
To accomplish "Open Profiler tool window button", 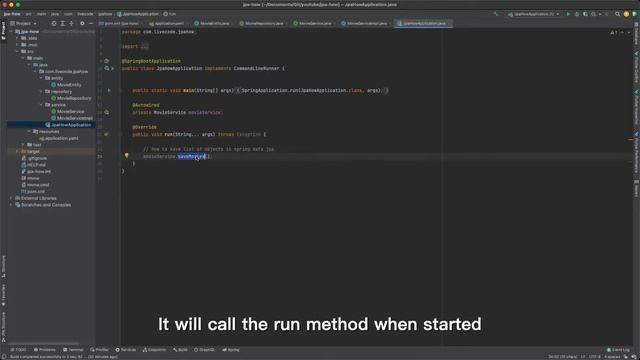I will (x=100, y=350).
